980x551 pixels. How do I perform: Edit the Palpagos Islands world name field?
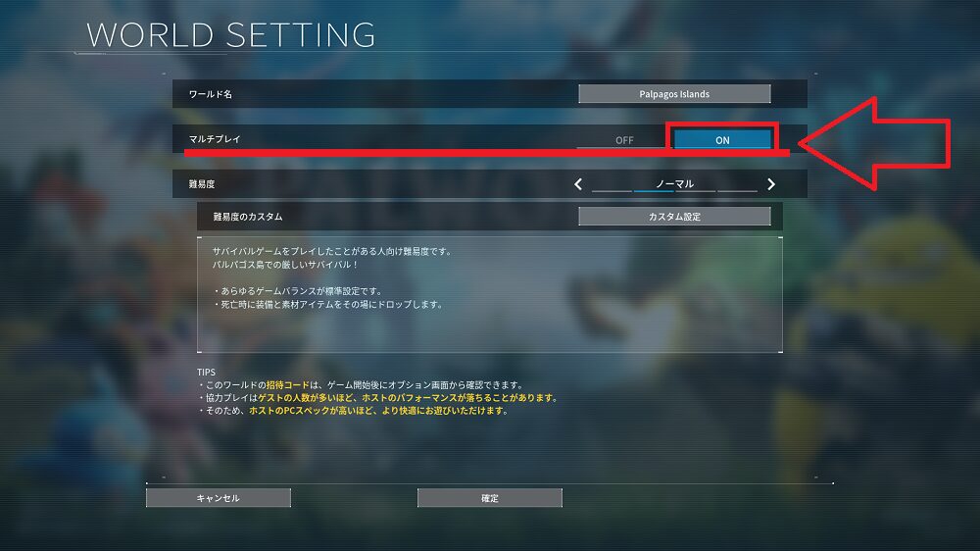(674, 94)
